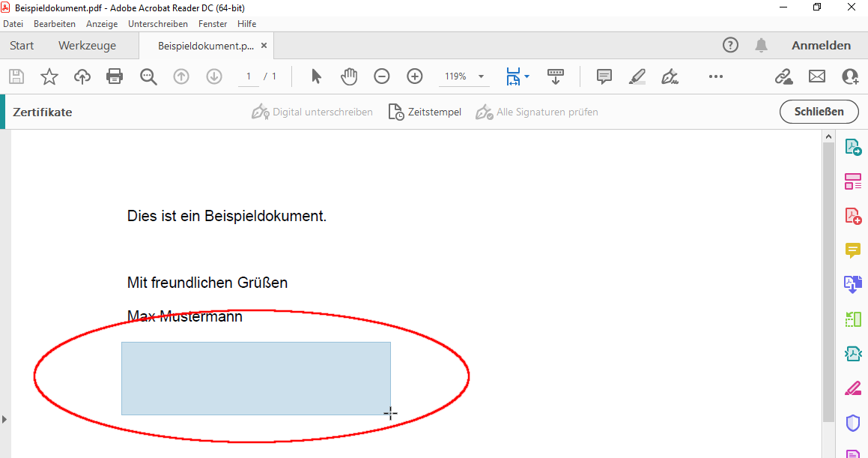Select the Beispieldokument.p... document tab

[x=206, y=46]
